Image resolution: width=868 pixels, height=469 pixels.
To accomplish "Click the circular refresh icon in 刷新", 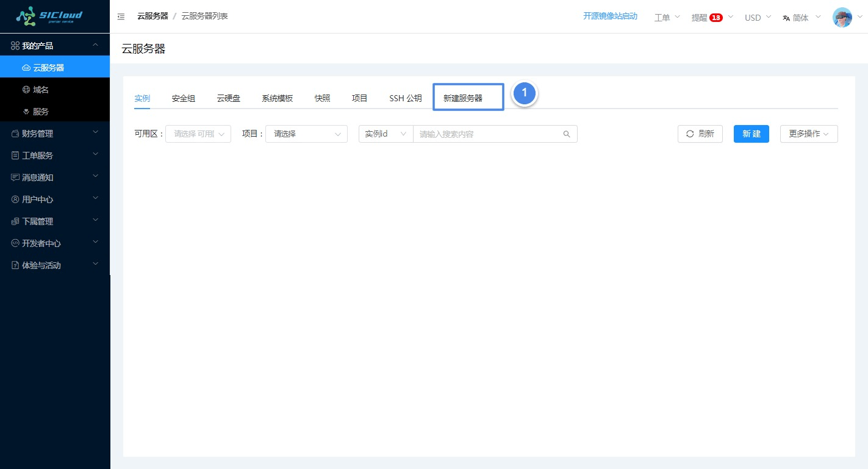I will (x=690, y=134).
